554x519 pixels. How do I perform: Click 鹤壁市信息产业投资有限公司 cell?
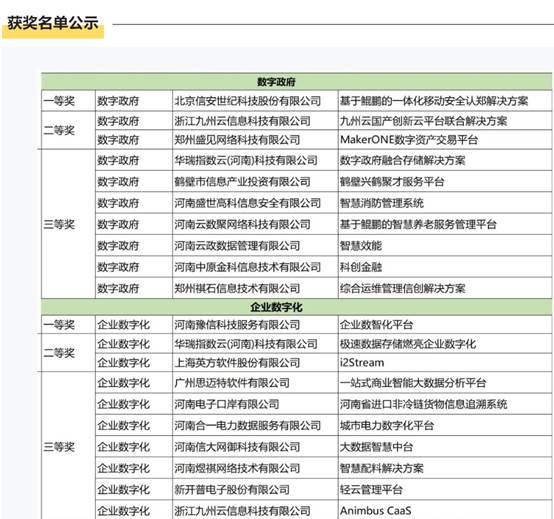(255, 182)
